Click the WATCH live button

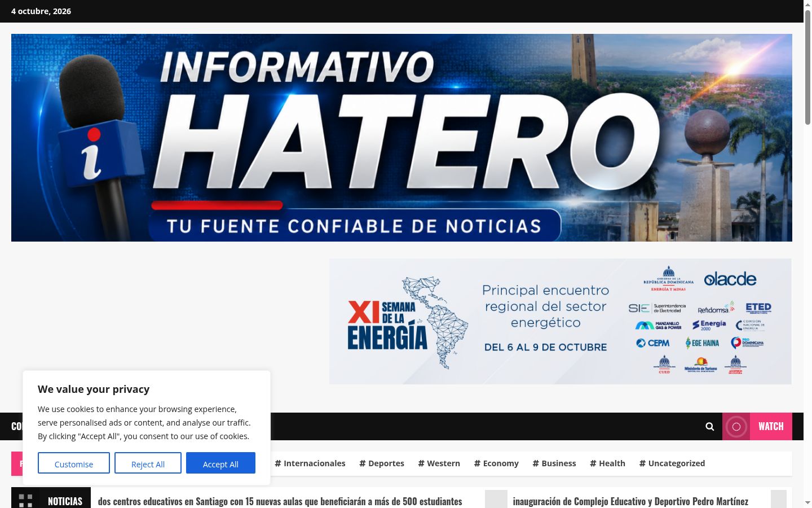757,427
